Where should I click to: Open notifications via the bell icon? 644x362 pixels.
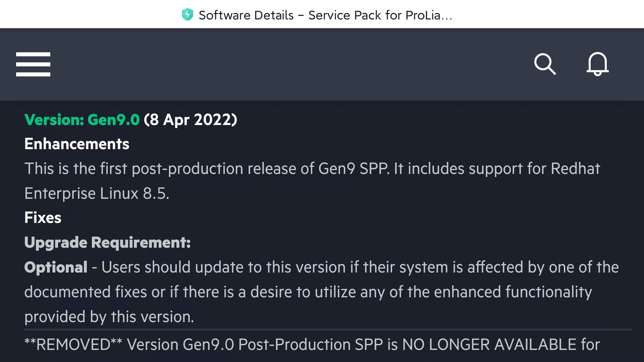point(597,64)
